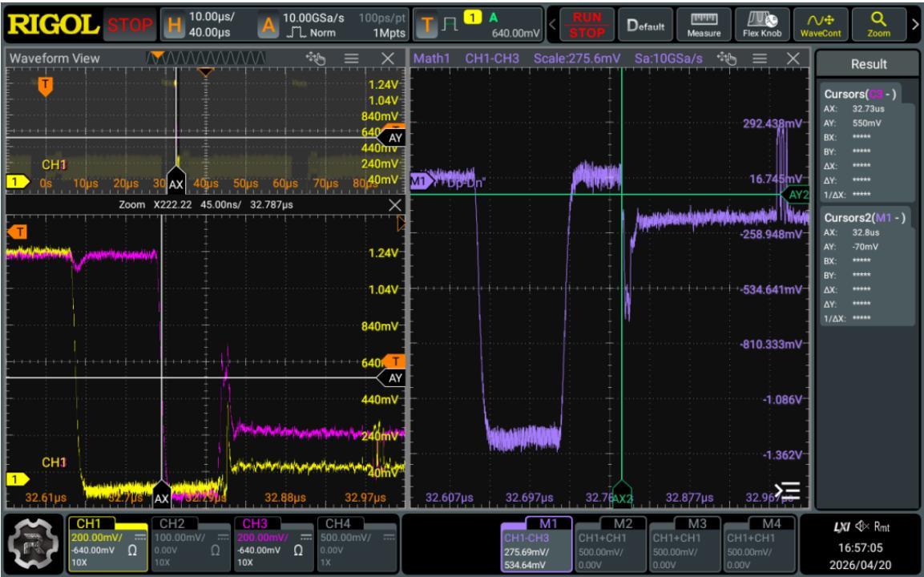The height and width of the screenshot is (577, 924).
Task: Click the RUN STOP button
Action: click(587, 26)
